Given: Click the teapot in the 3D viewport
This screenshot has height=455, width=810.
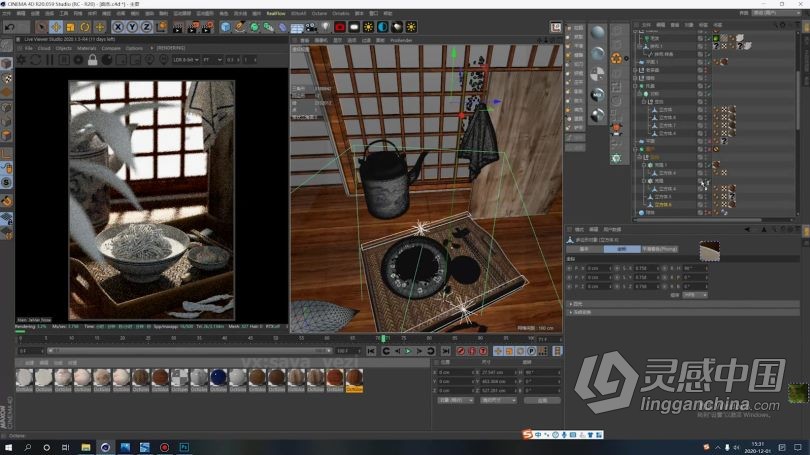Looking at the screenshot, I should (x=388, y=179).
